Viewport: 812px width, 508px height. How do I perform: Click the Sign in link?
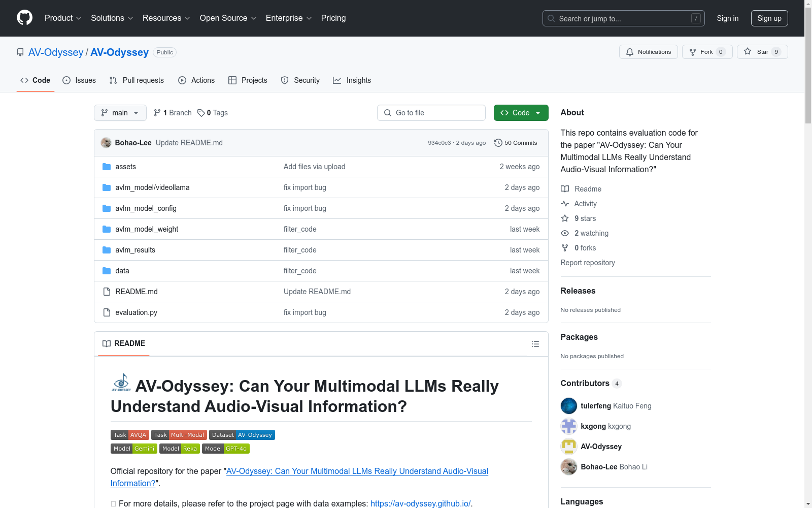tap(728, 18)
